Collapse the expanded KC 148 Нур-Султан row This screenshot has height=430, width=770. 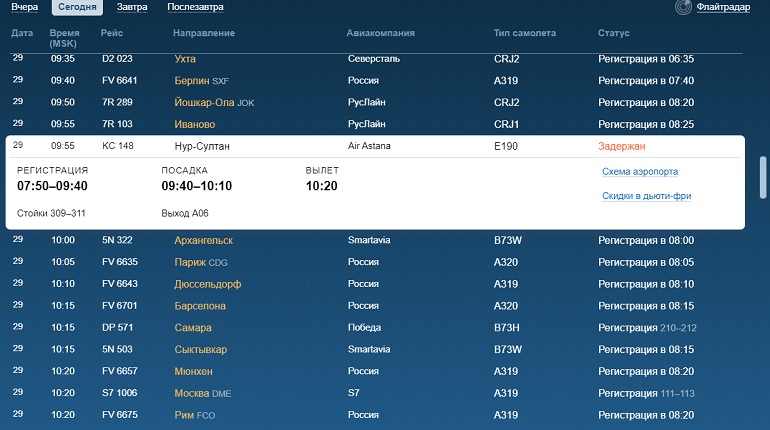tap(375, 146)
